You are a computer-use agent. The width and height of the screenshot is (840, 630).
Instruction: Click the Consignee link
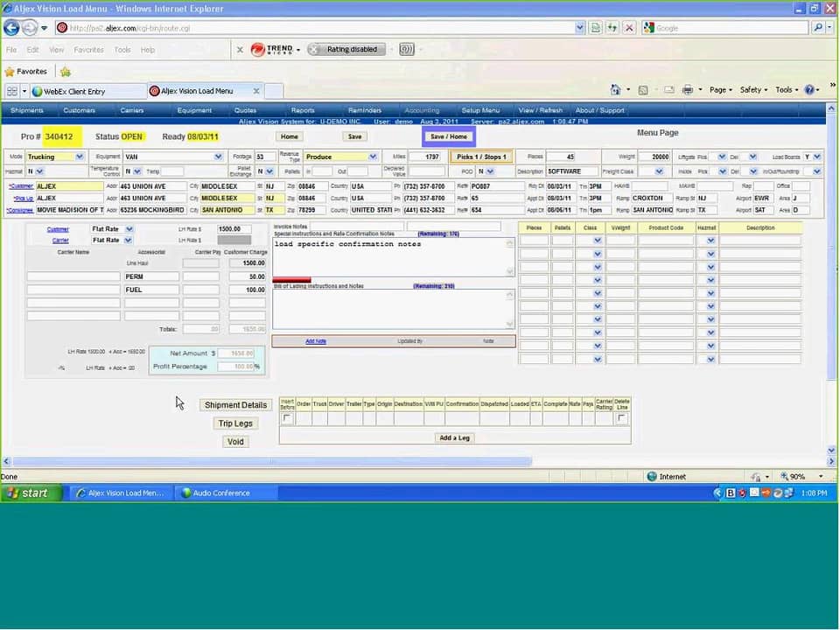point(20,210)
